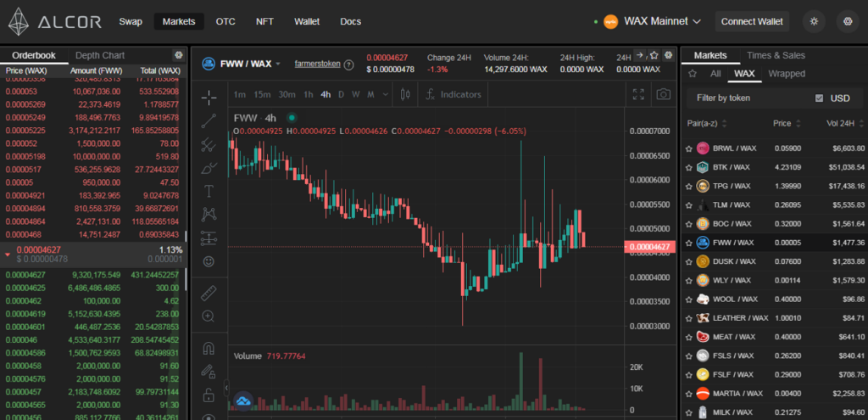Select the brush drawing tool
The height and width of the screenshot is (420, 868).
tap(209, 168)
